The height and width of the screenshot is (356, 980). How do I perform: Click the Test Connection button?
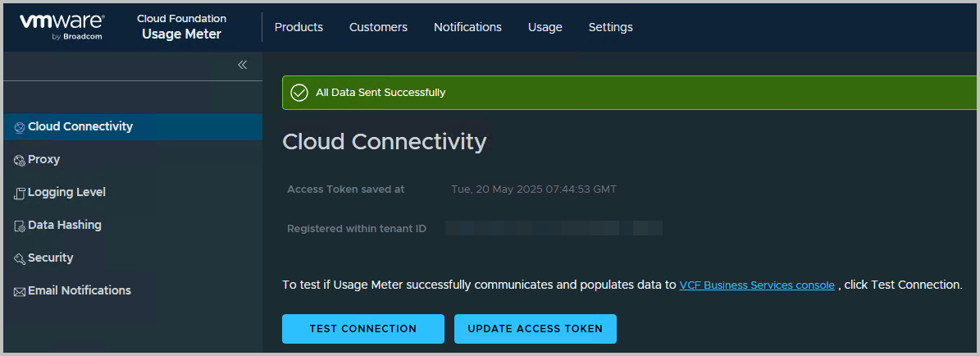(x=363, y=328)
